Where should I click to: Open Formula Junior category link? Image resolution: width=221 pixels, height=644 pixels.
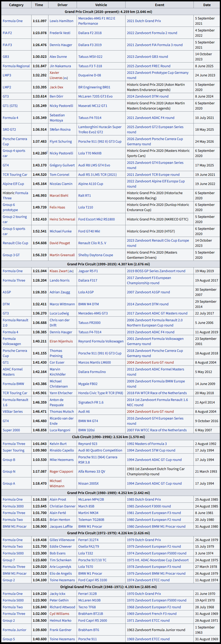14,630
